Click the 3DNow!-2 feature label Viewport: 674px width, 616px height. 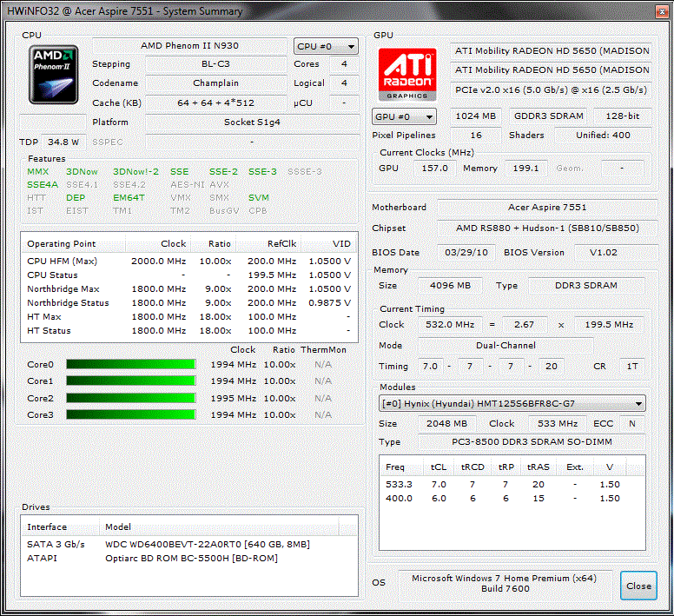coord(135,171)
